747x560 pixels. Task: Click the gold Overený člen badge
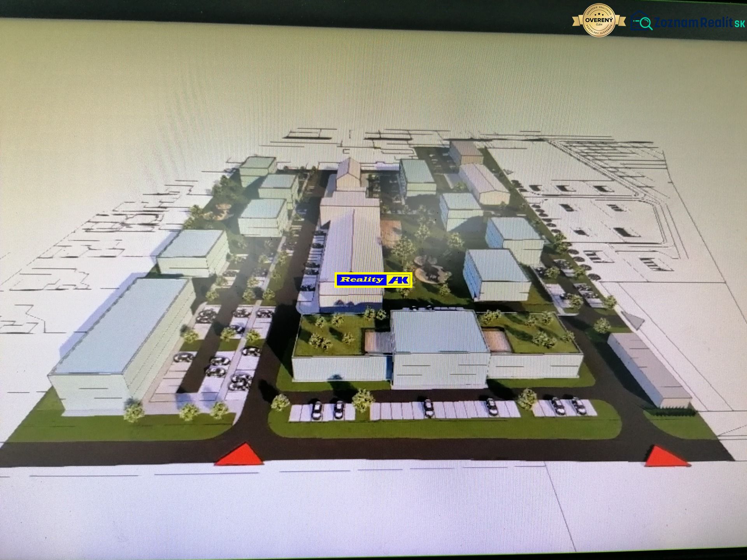[x=600, y=20]
